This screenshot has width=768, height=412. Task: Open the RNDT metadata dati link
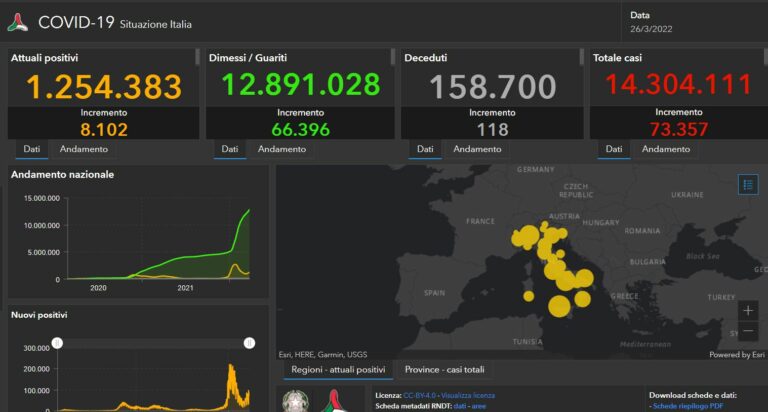pyautogui.click(x=459, y=406)
